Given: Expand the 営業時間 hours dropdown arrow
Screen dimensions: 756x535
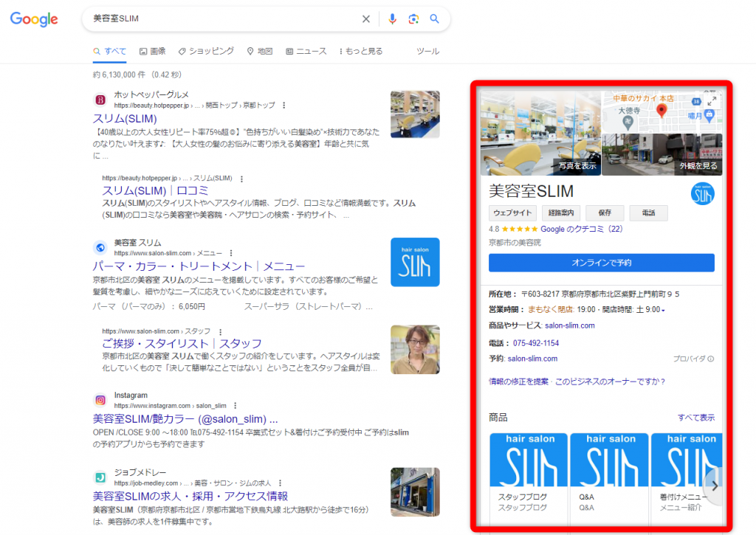Looking at the screenshot, I should point(663,311).
